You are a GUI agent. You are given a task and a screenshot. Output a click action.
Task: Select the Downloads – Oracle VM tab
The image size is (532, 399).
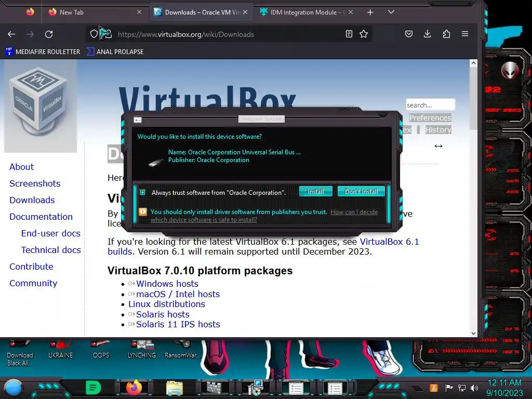coord(202,12)
